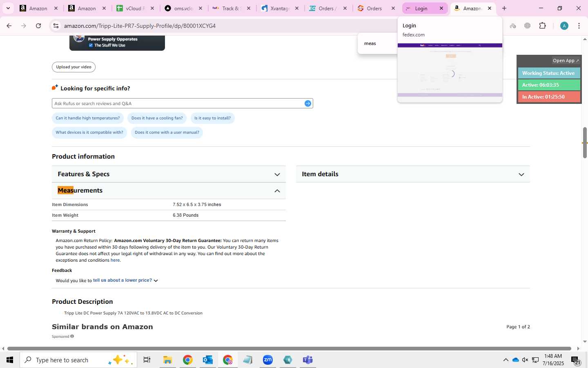The image size is (588, 368).
Task: Open Outlook from the taskbar
Action: coord(208,360)
